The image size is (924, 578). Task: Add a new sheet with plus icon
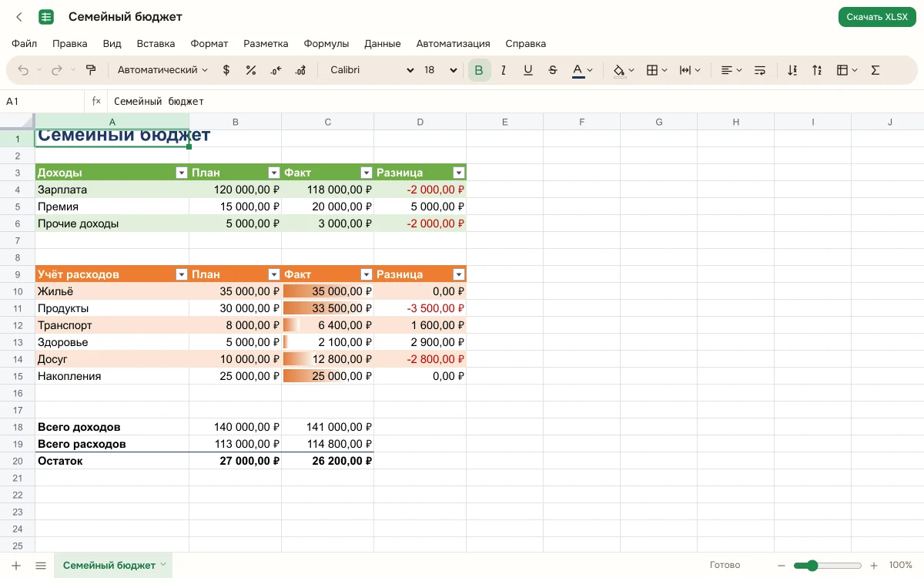(x=16, y=566)
